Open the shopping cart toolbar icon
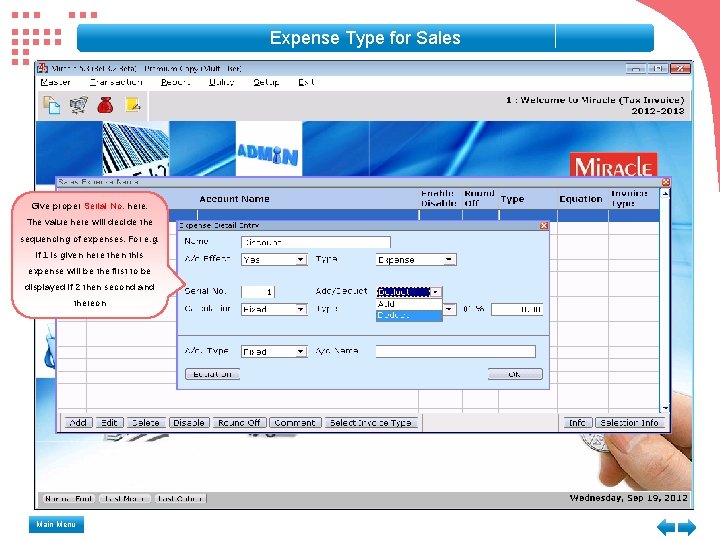Image resolution: width=720 pixels, height=540 pixels. [x=79, y=105]
